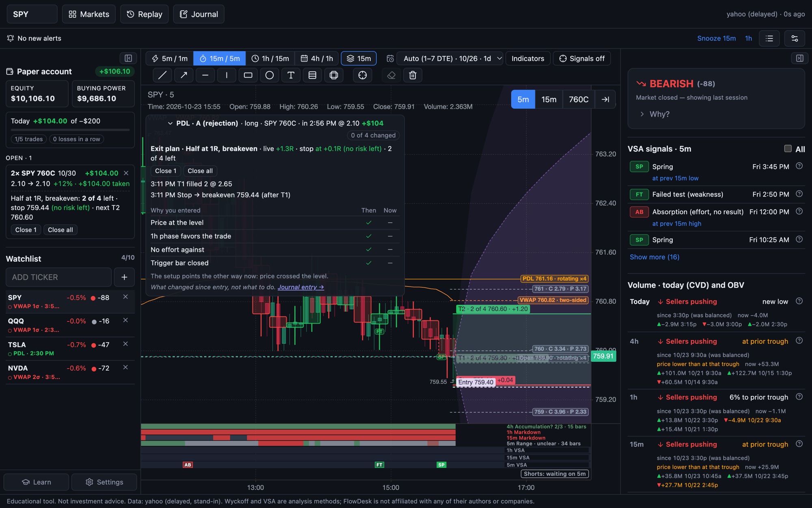Select the 1h / 15m timeframe tab
Viewport: 812px width, 508px height.
pyautogui.click(x=270, y=59)
